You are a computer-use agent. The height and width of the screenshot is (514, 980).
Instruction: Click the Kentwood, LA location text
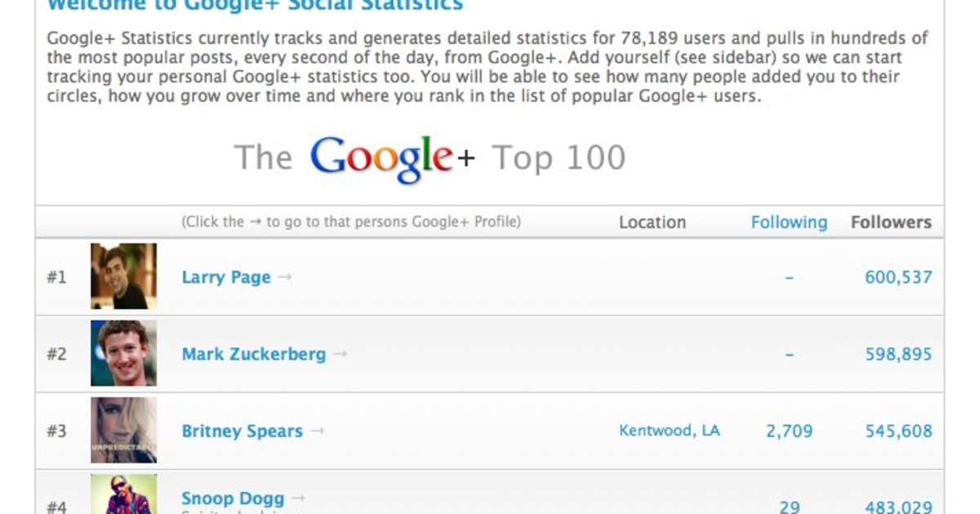point(670,431)
